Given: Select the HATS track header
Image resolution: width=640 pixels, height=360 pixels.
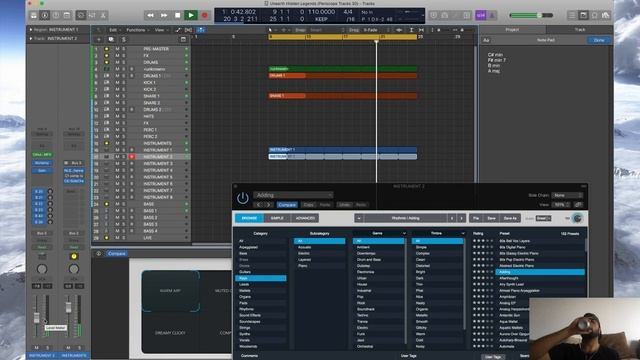Looking at the screenshot, I should [141, 116].
